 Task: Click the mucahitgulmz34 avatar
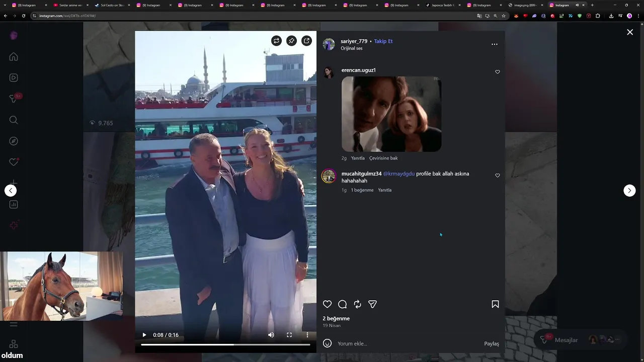click(x=329, y=176)
